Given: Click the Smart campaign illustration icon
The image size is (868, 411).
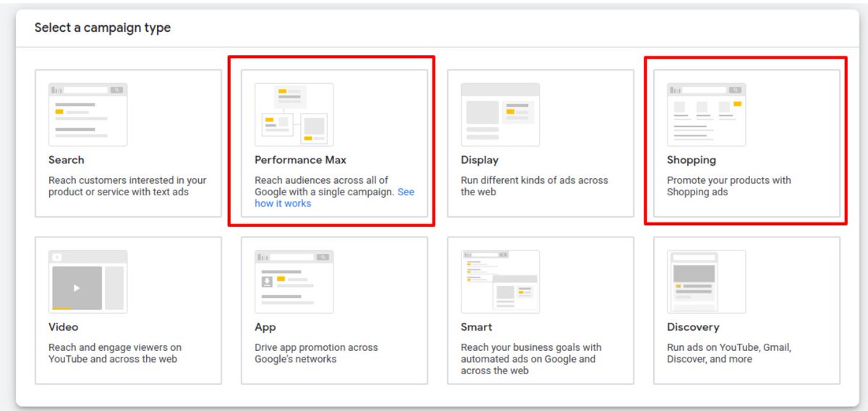Looking at the screenshot, I should 500,281.
